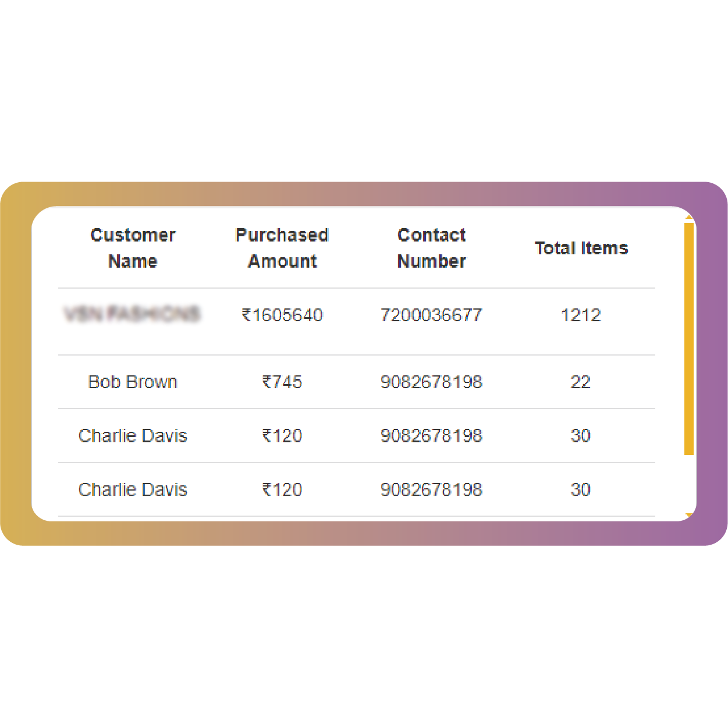The width and height of the screenshot is (728, 728).
Task: Click the scrollbar up arrow
Action: click(x=689, y=218)
